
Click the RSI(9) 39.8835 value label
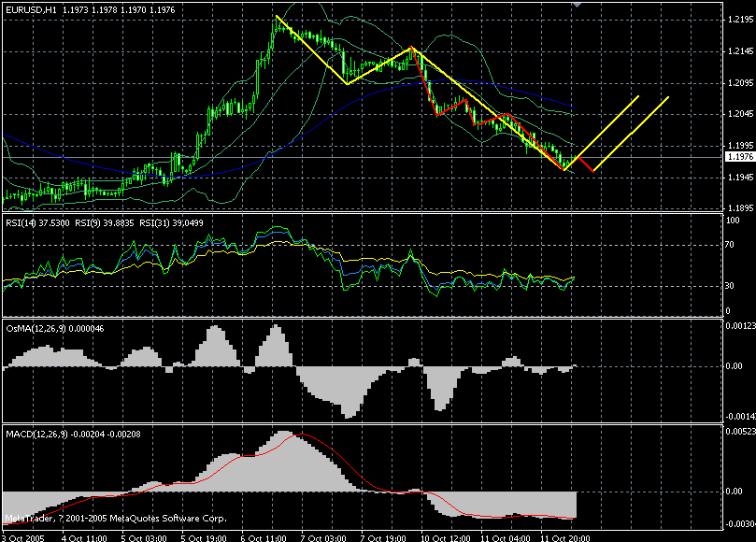coord(104,222)
